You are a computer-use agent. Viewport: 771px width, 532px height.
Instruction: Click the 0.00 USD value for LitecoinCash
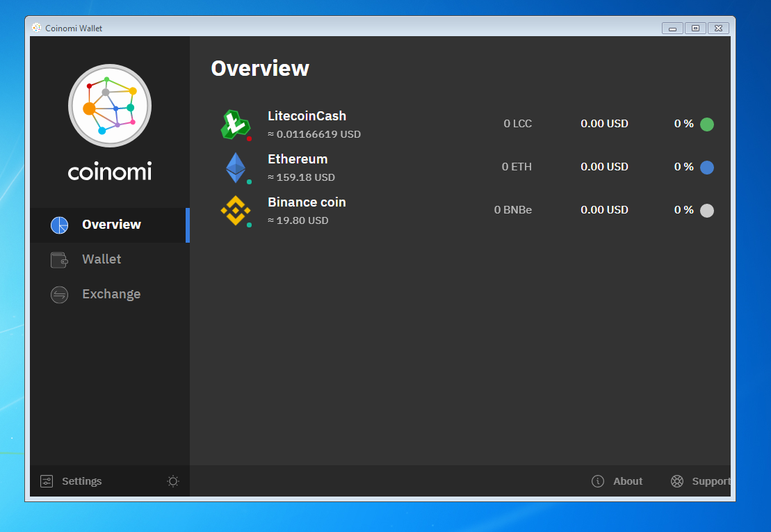[x=604, y=124]
